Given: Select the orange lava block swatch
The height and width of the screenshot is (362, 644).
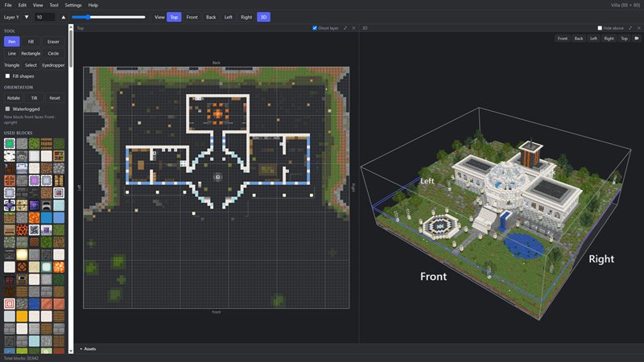Looking at the screenshot, I should pos(34,217).
